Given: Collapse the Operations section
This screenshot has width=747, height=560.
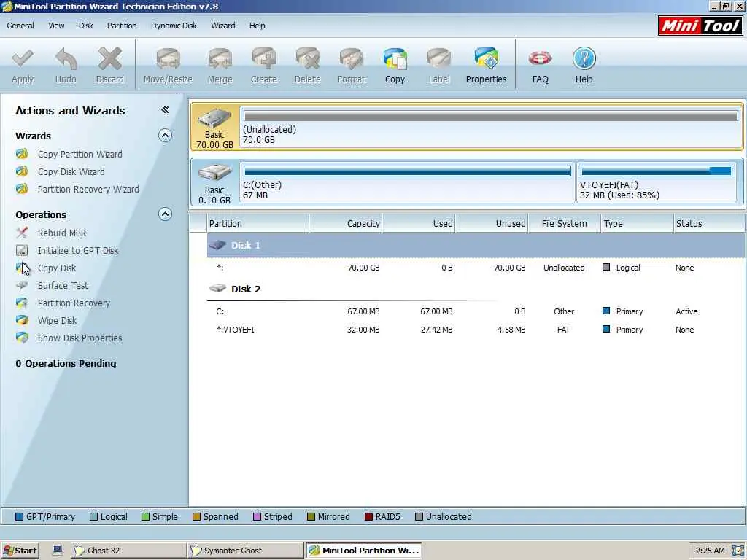Looking at the screenshot, I should pyautogui.click(x=165, y=214).
